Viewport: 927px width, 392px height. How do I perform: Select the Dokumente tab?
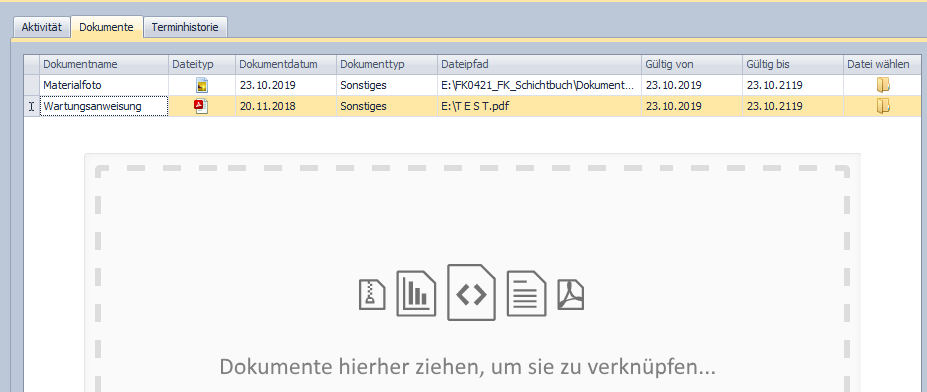pos(106,27)
